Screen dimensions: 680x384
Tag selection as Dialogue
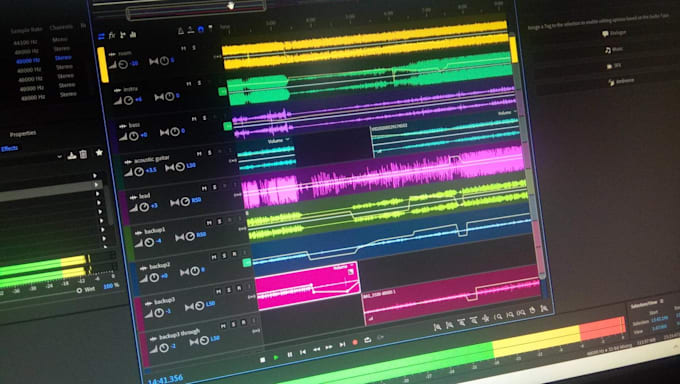(x=614, y=33)
